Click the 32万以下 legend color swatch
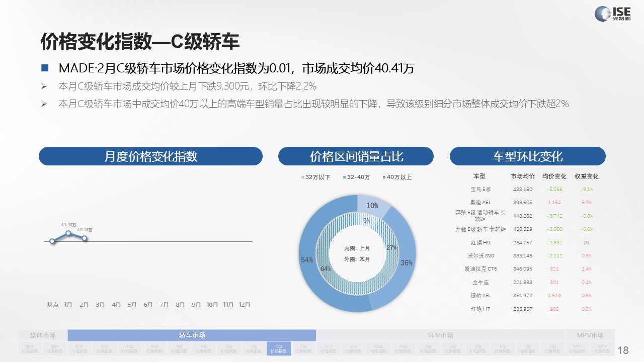Viewport: 644px width, 362px height. pyautogui.click(x=303, y=177)
